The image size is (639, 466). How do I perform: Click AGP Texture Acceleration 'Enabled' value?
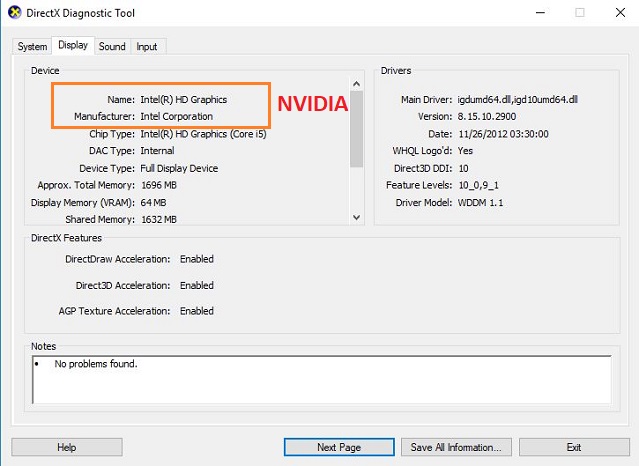point(197,311)
